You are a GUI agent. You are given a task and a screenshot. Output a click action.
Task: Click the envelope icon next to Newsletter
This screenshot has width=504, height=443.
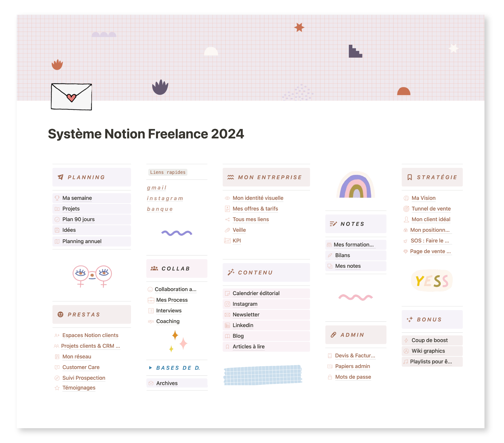pos(227,315)
